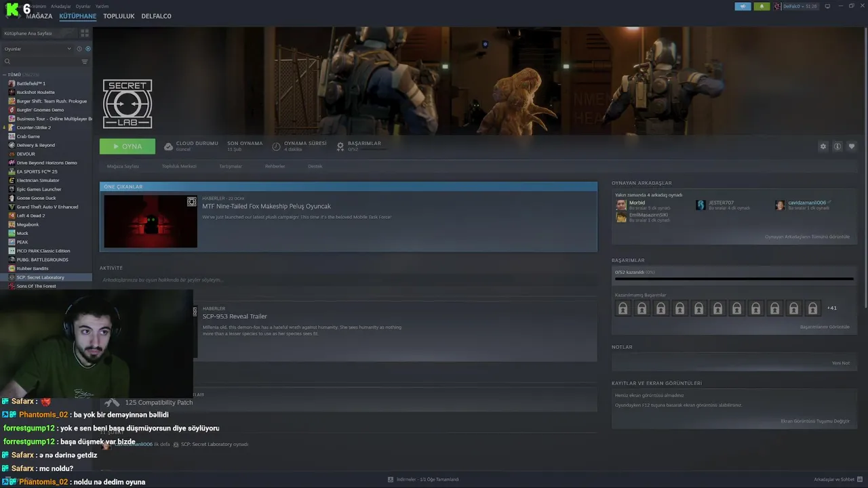The width and height of the screenshot is (868, 488).
Task: Click the Oynama Süresi clock icon
Action: pyautogui.click(x=277, y=146)
